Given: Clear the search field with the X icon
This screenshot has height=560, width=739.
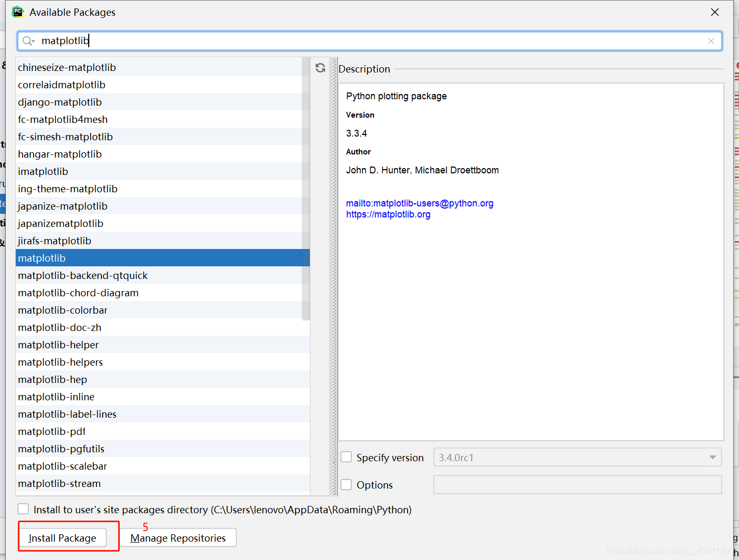Looking at the screenshot, I should (x=711, y=41).
